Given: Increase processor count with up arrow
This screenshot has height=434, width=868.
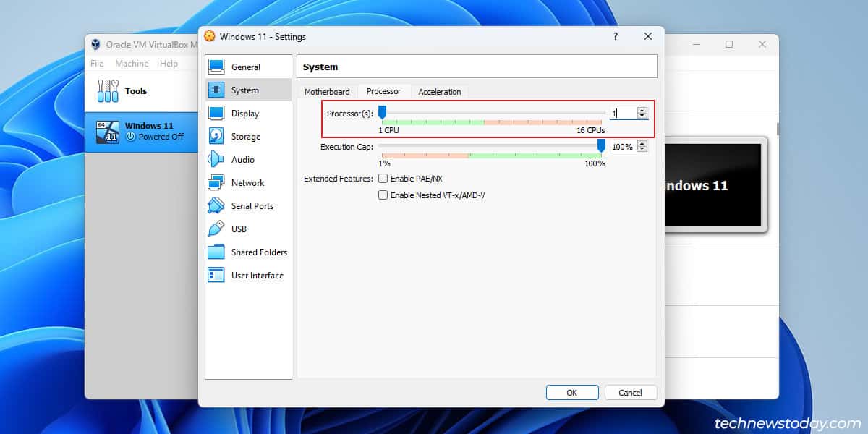Looking at the screenshot, I should pos(642,110).
